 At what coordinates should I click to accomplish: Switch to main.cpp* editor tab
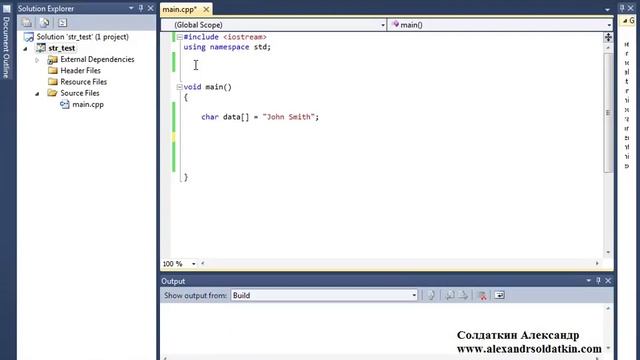pyautogui.click(x=180, y=9)
